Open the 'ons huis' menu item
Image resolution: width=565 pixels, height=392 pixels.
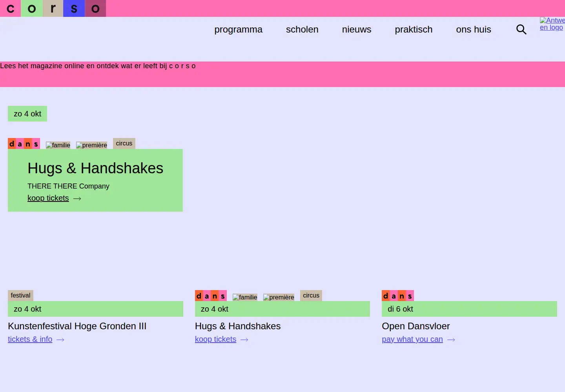pyautogui.click(x=474, y=29)
